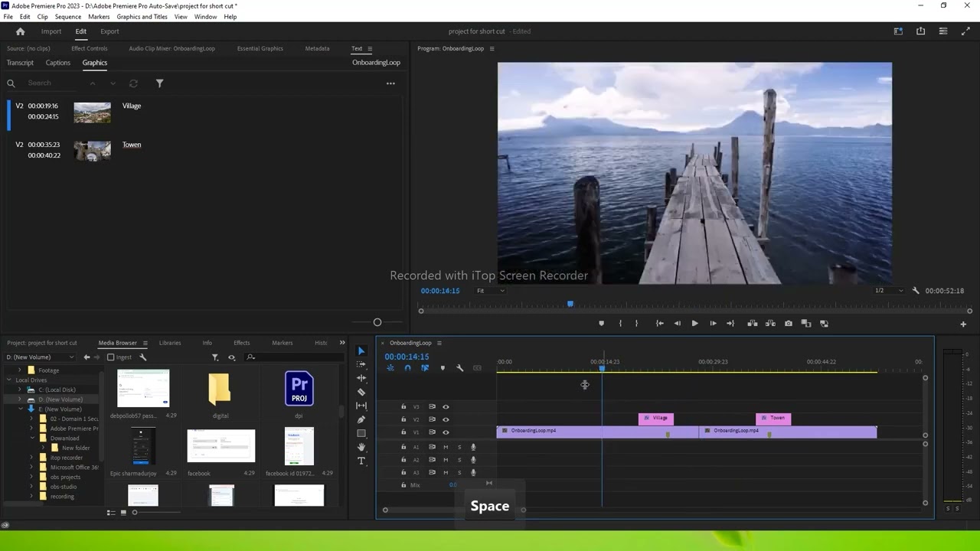Screen dimensions: 980x551
Task: Click Extract button in Program monitor
Action: click(770, 324)
